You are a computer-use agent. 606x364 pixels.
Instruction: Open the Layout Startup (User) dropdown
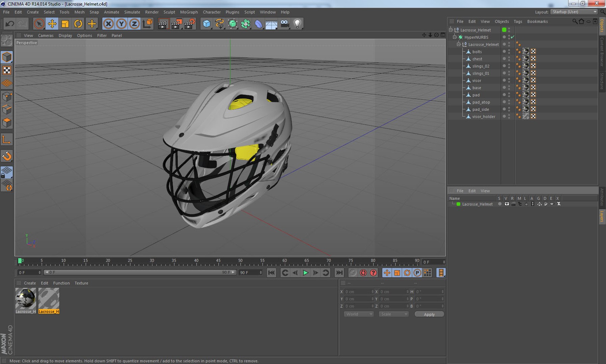(574, 12)
